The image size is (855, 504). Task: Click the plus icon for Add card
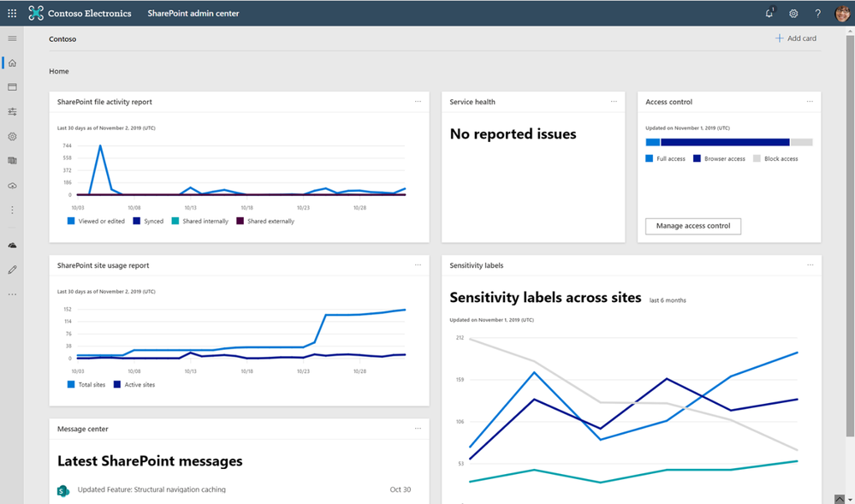779,39
